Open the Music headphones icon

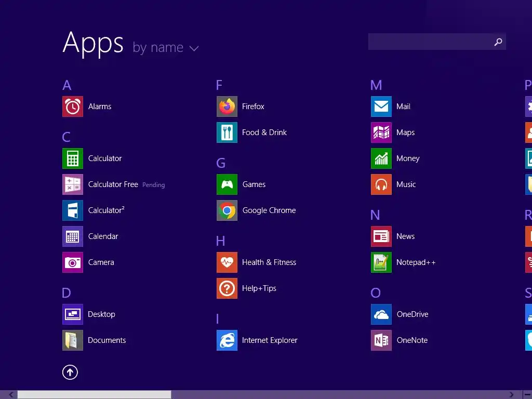[381, 184]
